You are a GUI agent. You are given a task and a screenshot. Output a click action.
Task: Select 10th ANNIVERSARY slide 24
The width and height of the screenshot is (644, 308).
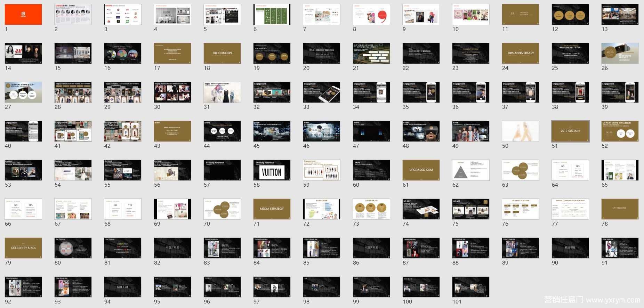click(521, 53)
